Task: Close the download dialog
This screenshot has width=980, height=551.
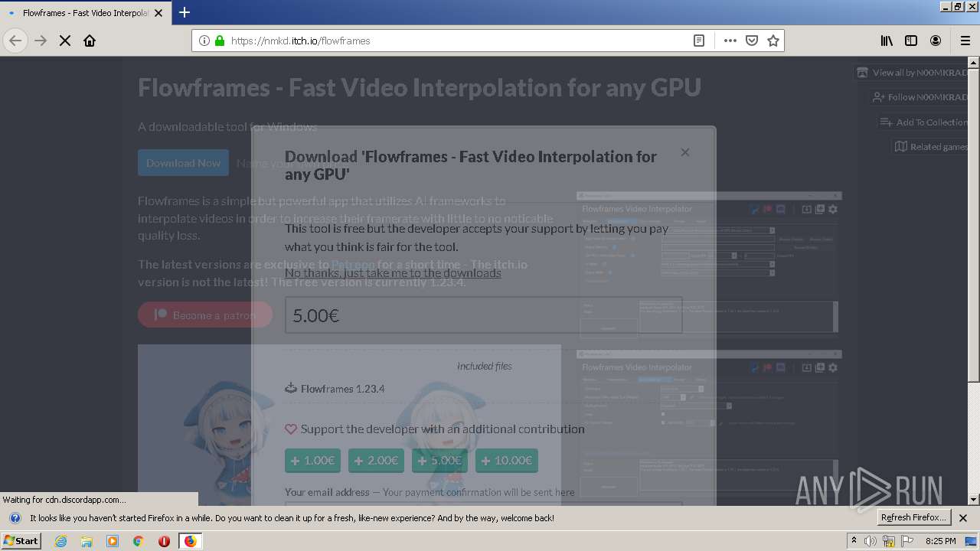Action: (x=685, y=152)
